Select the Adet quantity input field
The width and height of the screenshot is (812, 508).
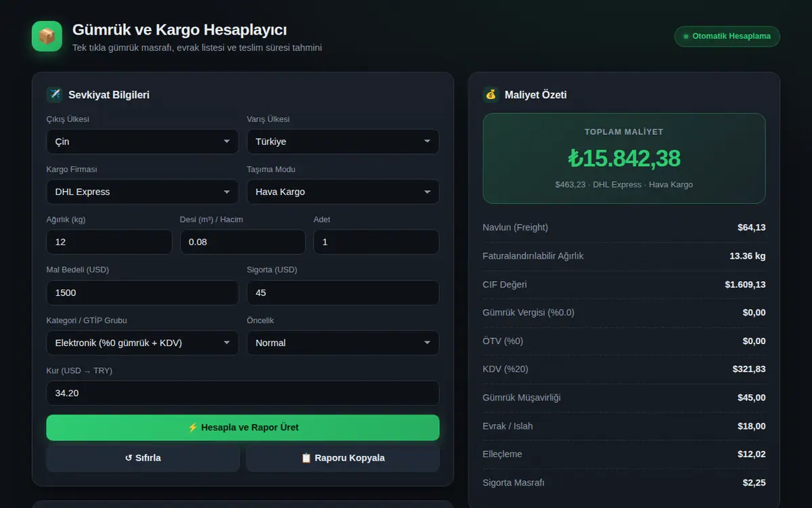click(x=376, y=242)
